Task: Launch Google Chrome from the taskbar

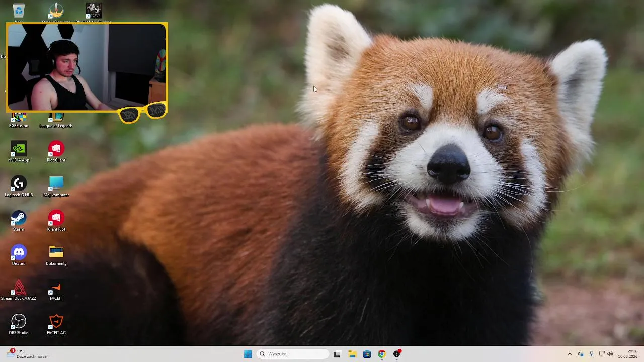Action: [x=382, y=354]
